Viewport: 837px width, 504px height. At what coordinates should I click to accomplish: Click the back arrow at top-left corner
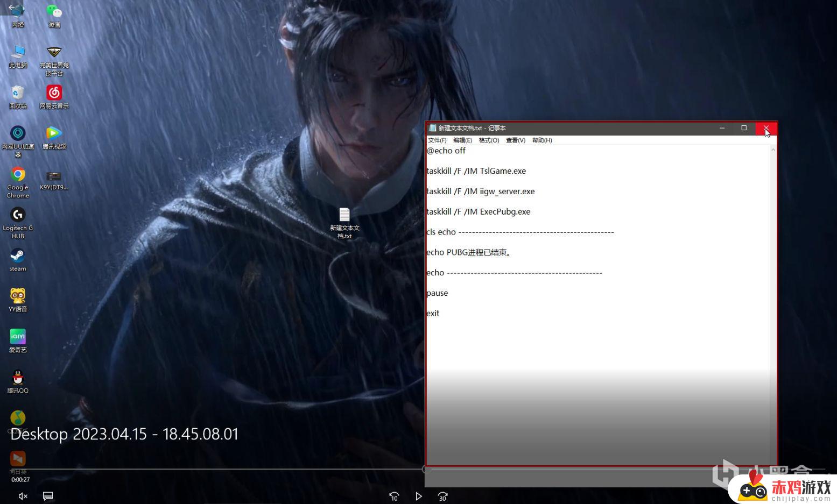pos(11,8)
